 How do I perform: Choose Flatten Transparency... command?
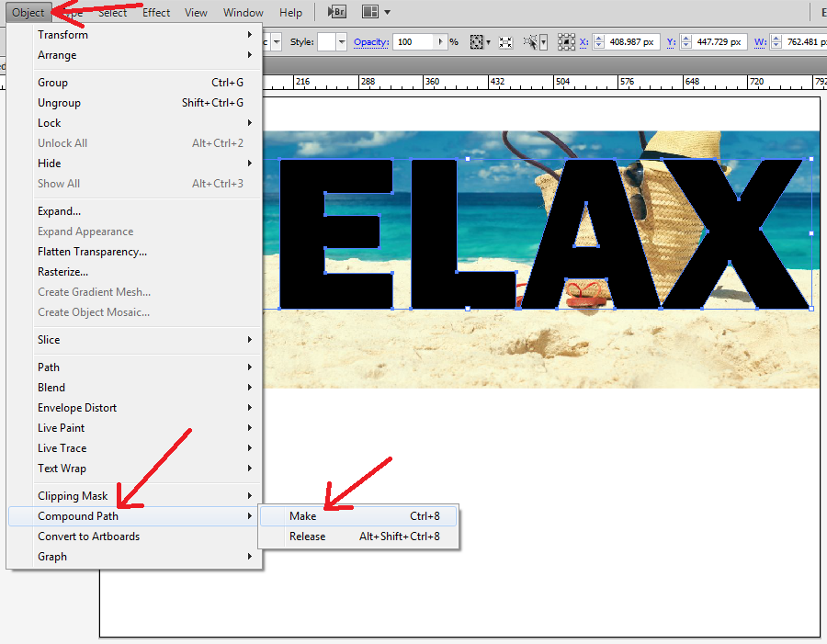tap(135, 252)
